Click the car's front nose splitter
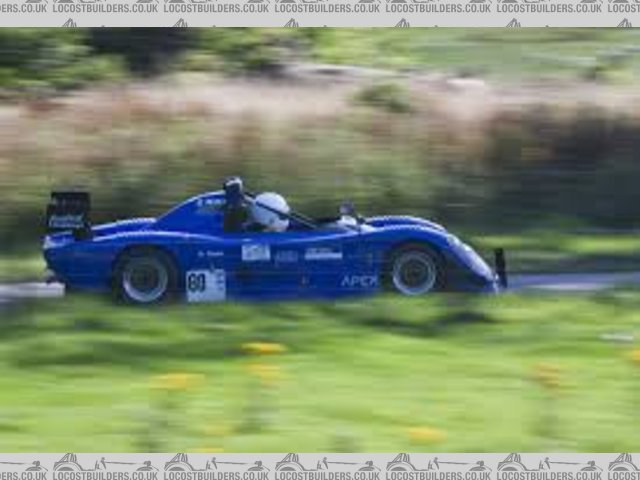 pyautogui.click(x=499, y=268)
